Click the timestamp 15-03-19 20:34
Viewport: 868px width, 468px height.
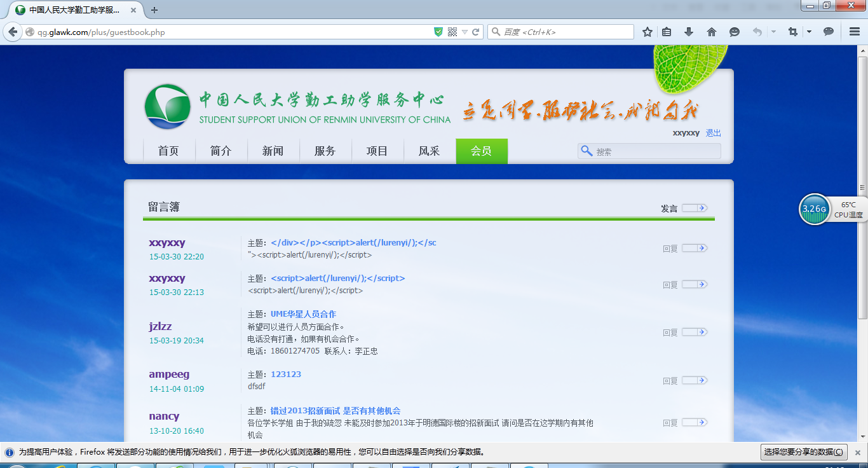point(177,340)
